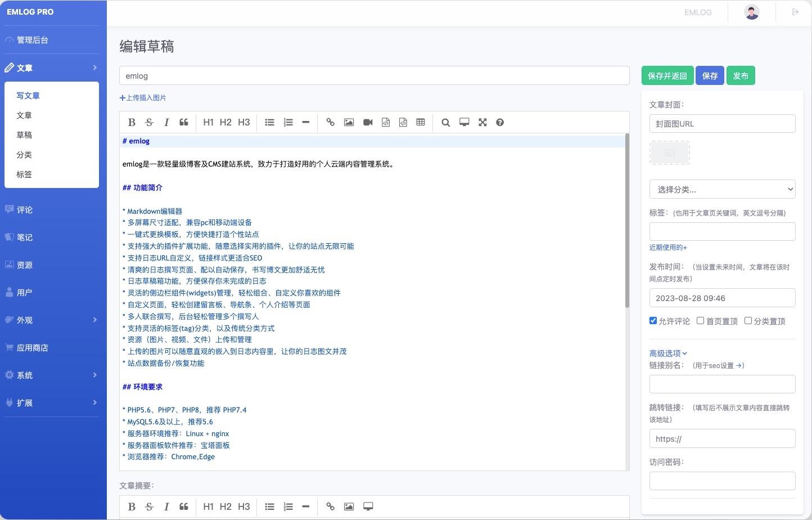
Task: Click blue 保存 button
Action: click(x=710, y=75)
